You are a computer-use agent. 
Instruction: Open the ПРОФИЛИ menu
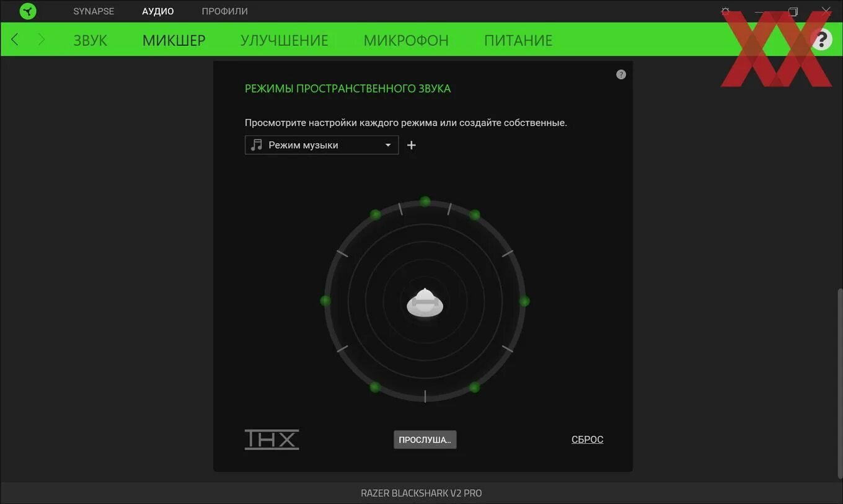coord(224,11)
